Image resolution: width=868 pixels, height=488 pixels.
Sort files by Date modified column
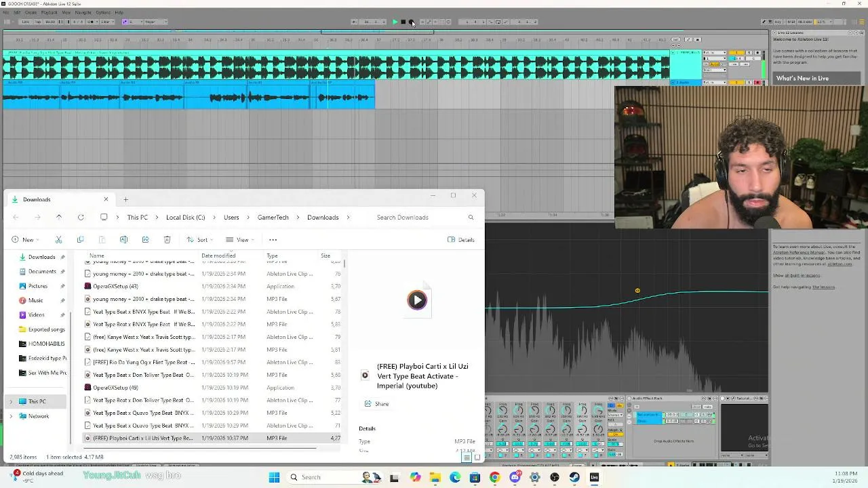[218, 256]
